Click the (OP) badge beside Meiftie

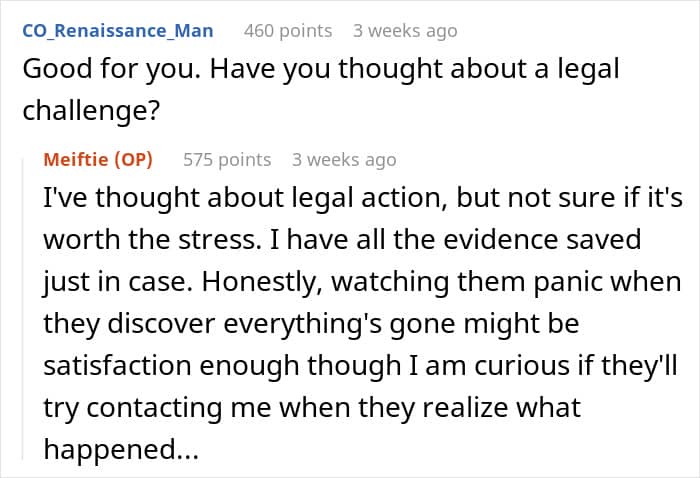[x=133, y=159]
